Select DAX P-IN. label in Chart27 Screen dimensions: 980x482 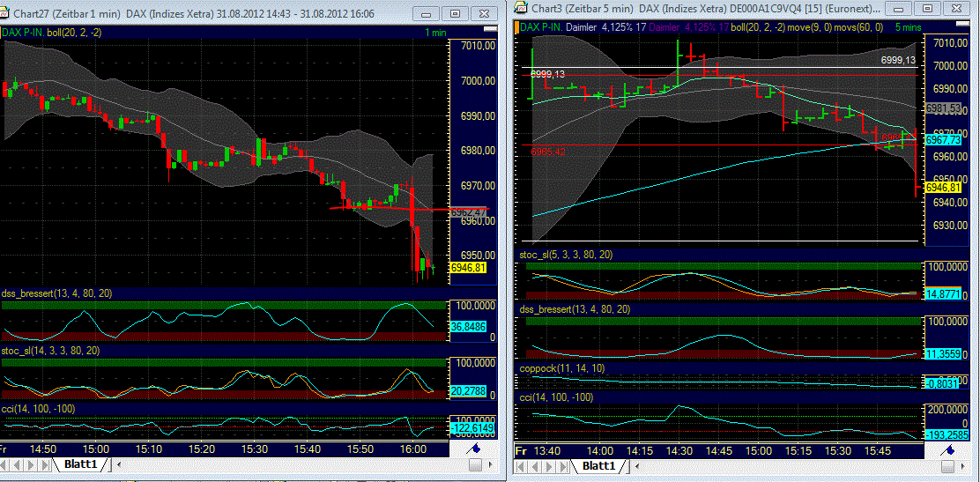click(x=23, y=32)
